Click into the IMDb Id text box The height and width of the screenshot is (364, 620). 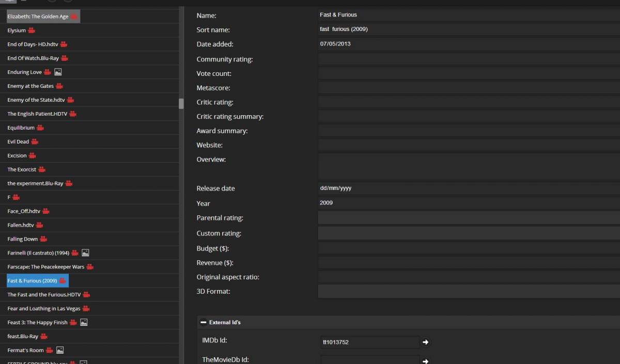(x=369, y=342)
